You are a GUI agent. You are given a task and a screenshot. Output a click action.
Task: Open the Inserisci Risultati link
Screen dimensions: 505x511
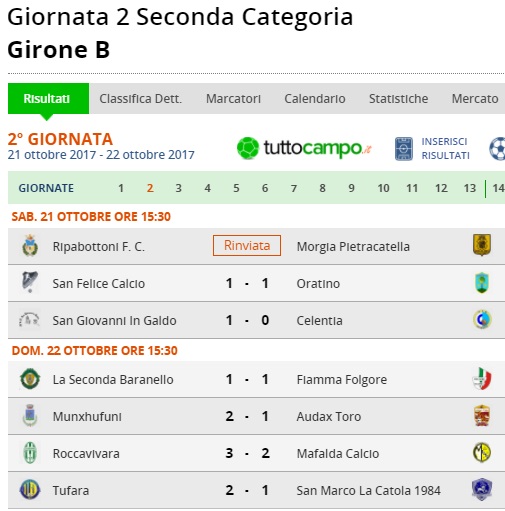445,149
